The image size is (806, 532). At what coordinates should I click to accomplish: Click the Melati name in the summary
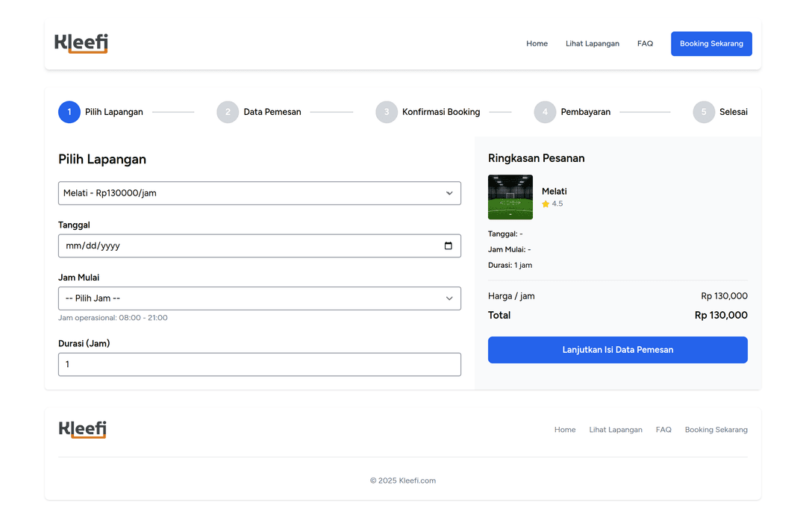[554, 191]
